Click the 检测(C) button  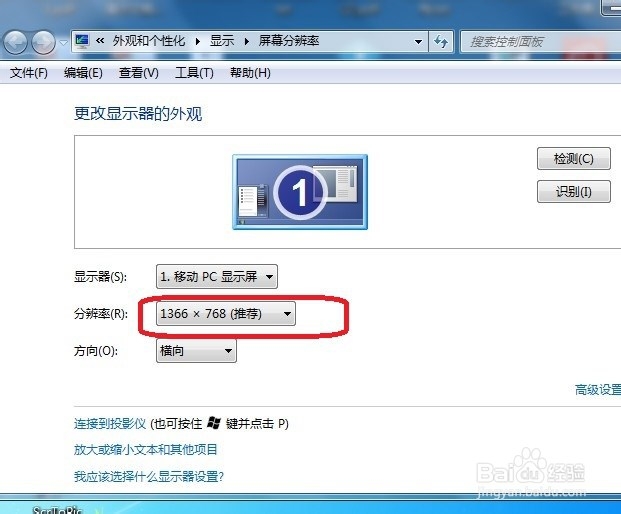(x=573, y=159)
